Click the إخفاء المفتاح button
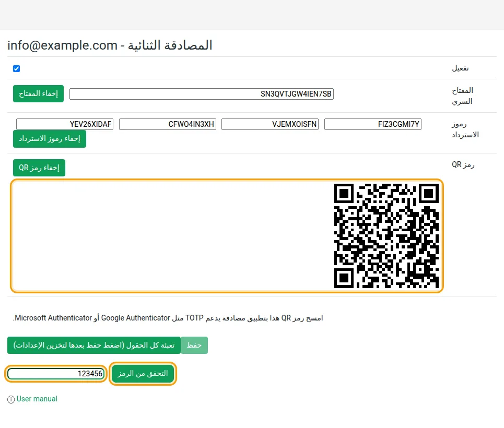The image size is (504, 428). [x=38, y=93]
